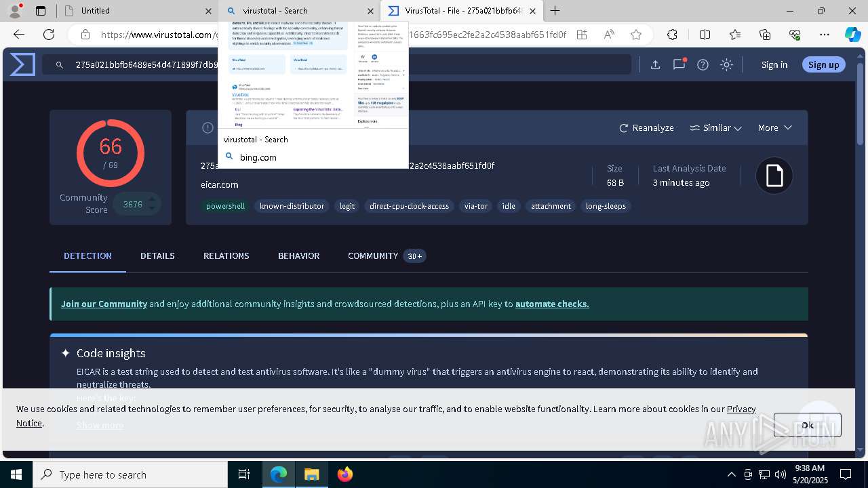Click the automate checks link
868x488 pixels.
click(x=552, y=304)
